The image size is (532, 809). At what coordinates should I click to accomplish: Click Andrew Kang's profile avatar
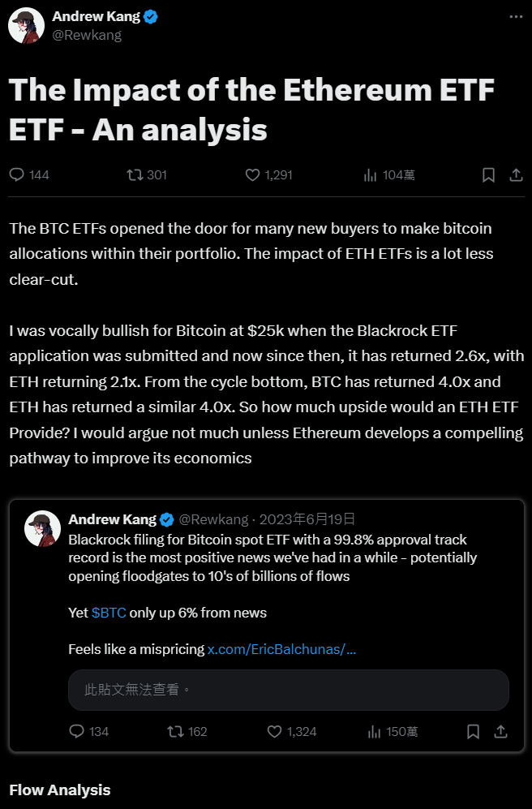tap(25, 25)
